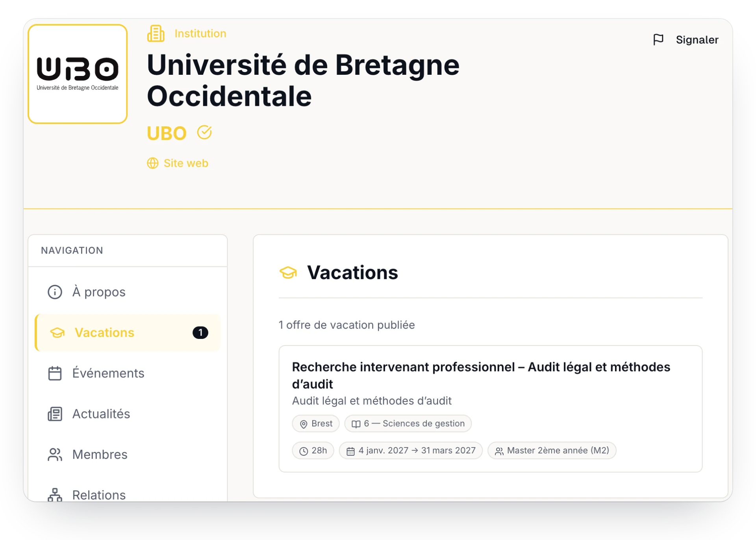Click the Vacations count badge showing 1
756x540 pixels.
click(200, 333)
